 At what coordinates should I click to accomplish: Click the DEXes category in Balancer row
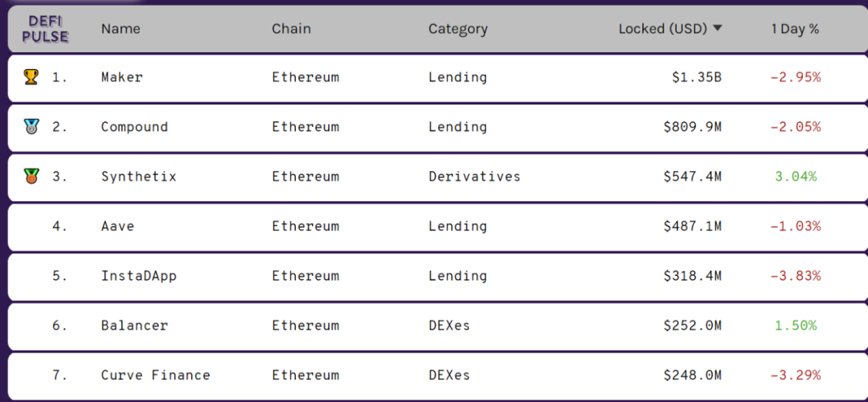tap(449, 325)
